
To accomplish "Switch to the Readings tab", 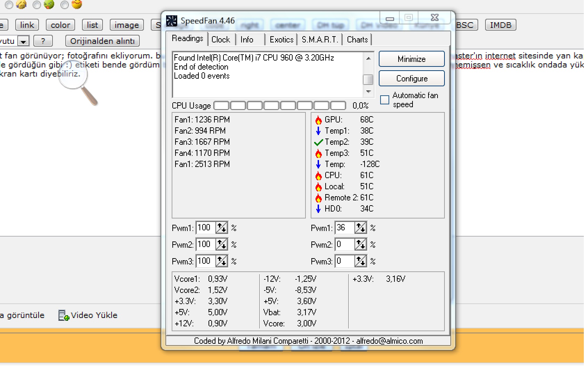I will tap(187, 39).
